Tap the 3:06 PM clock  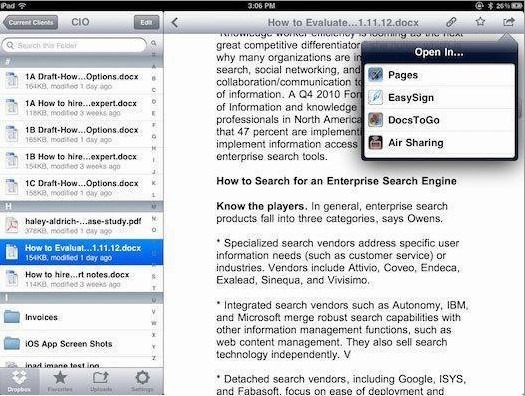click(261, 5)
